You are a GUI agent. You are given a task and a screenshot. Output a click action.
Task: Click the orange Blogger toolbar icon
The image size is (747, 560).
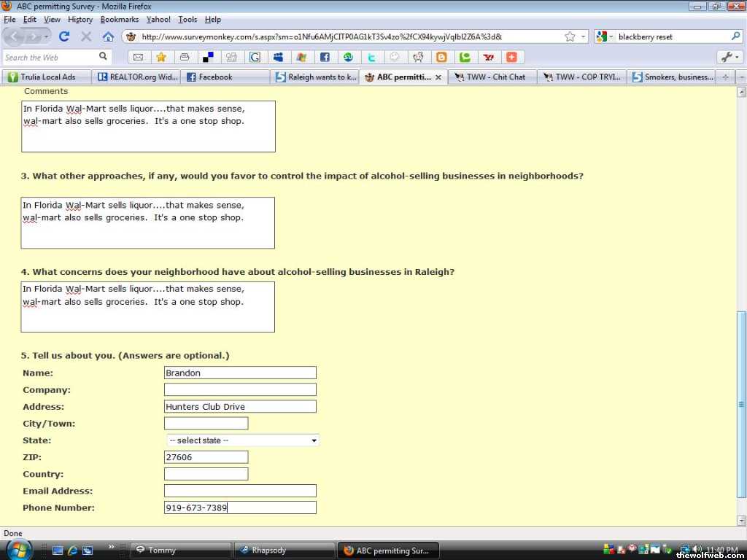coord(441,57)
